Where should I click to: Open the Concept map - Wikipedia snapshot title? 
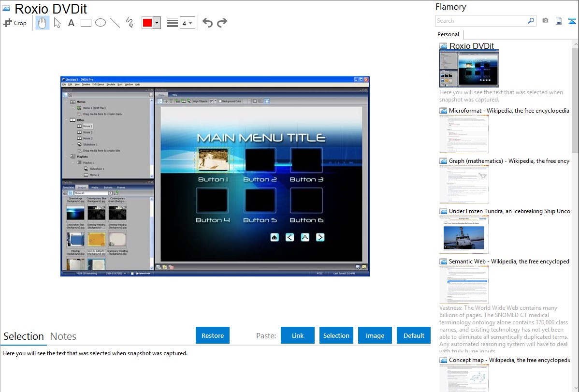click(x=509, y=360)
